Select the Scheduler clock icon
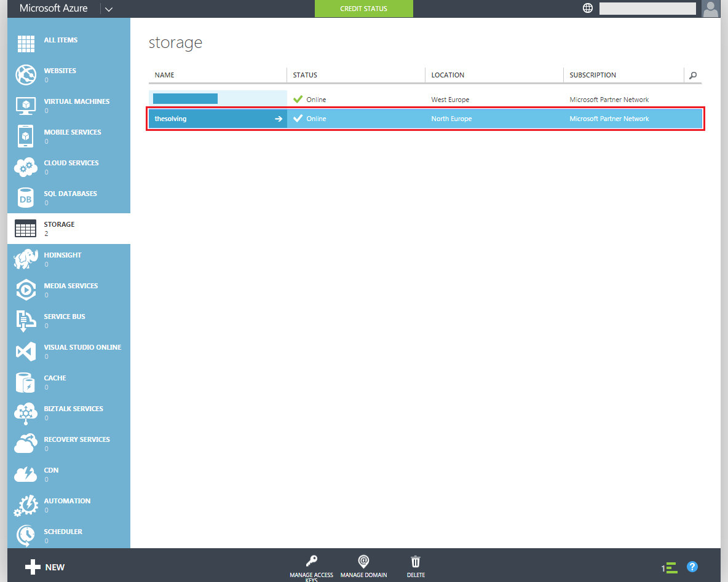Viewport: 728px width, 582px height. [26, 536]
